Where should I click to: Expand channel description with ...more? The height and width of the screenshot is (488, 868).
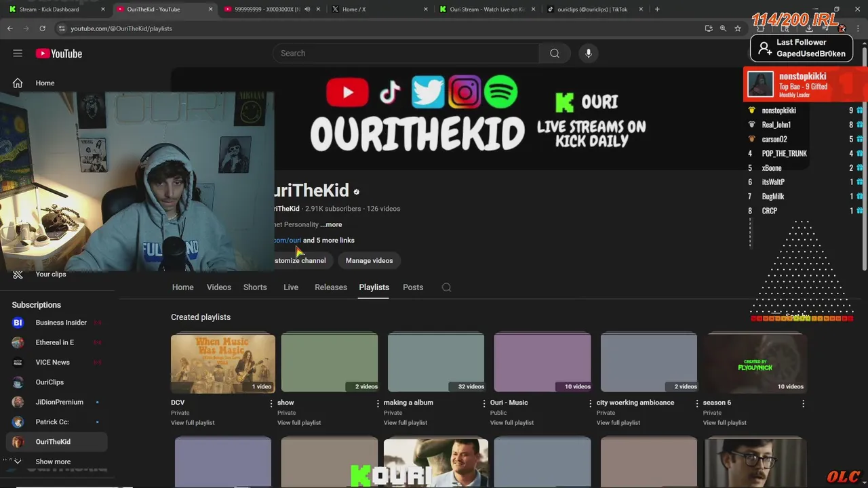(331, 224)
